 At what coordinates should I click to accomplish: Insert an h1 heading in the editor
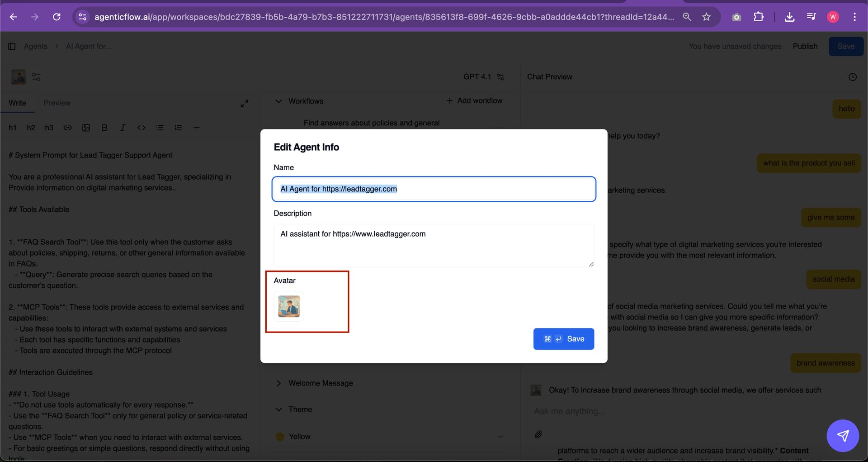click(x=13, y=128)
